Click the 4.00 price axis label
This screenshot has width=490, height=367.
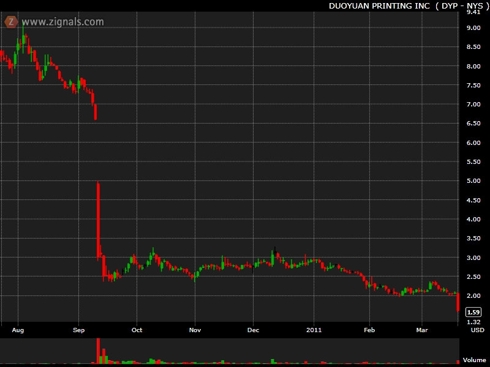tap(473, 219)
